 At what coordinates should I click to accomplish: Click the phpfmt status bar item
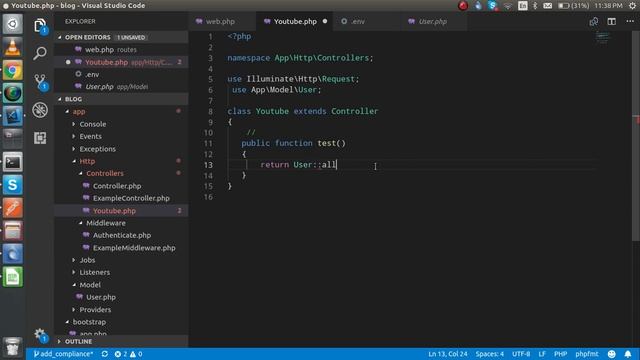pyautogui.click(x=587, y=354)
